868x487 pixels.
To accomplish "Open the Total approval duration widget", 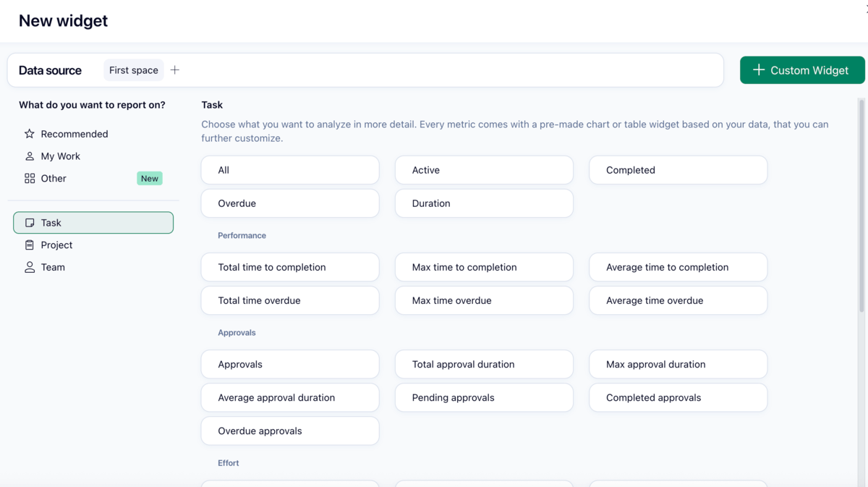I will point(484,364).
